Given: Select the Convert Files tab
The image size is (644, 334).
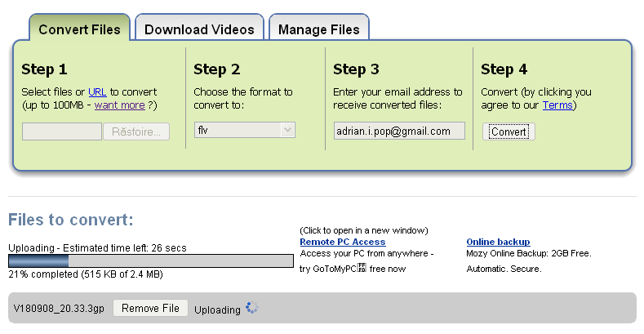Looking at the screenshot, I should 79,28.
